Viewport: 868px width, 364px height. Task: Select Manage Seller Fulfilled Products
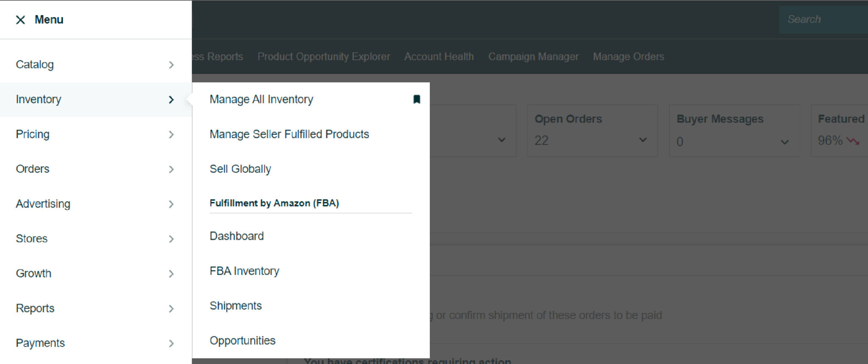289,134
